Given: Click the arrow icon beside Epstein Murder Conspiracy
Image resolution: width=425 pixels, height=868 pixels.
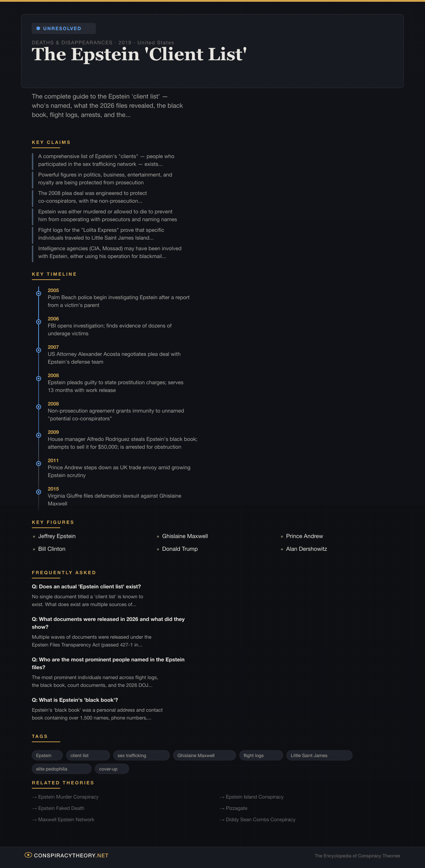Looking at the screenshot, I should [x=34, y=797].
